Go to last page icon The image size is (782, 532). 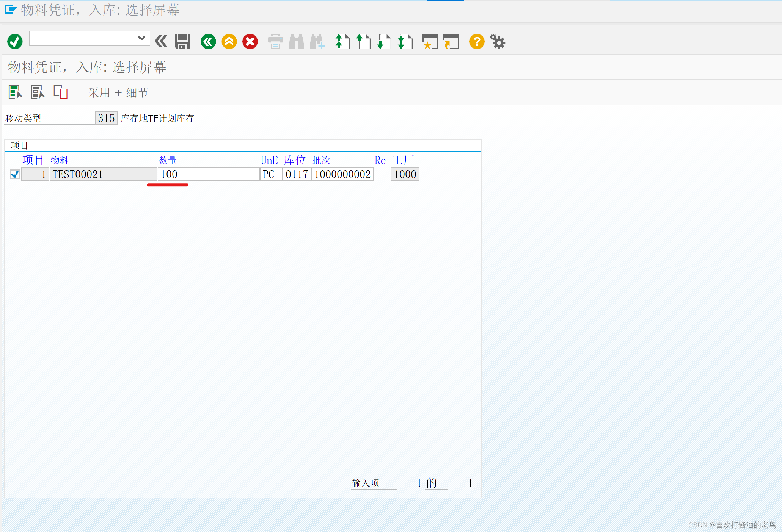click(x=405, y=41)
